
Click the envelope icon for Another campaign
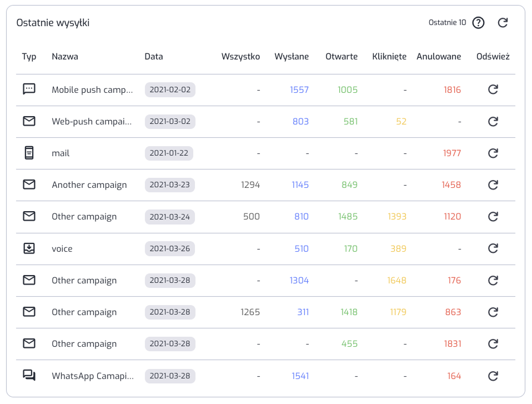[x=29, y=184]
